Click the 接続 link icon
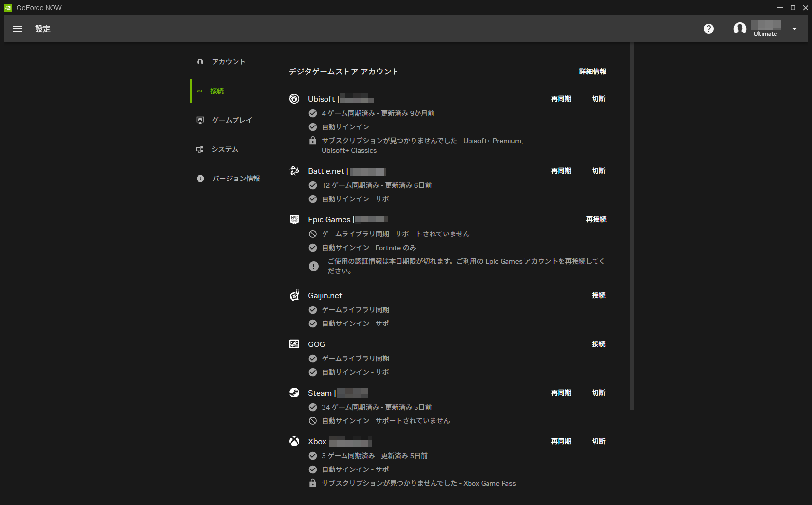The image size is (812, 505). click(x=199, y=91)
